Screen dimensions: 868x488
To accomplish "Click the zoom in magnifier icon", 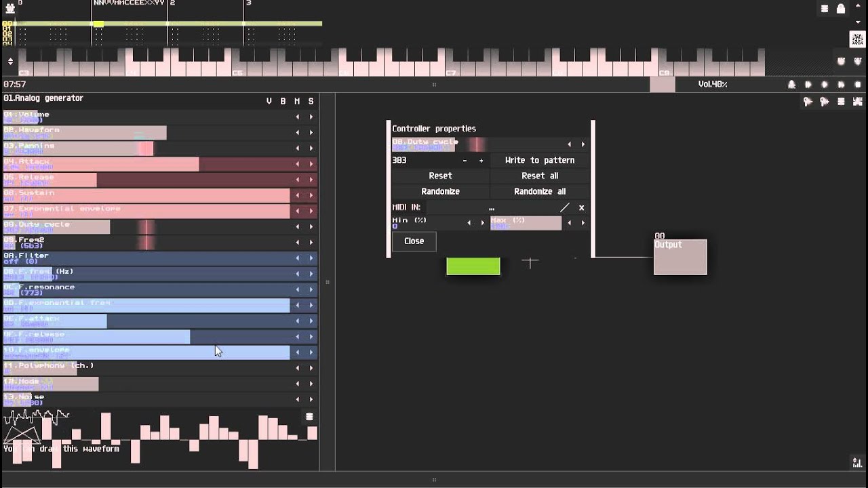I will pyautogui.click(x=825, y=102).
